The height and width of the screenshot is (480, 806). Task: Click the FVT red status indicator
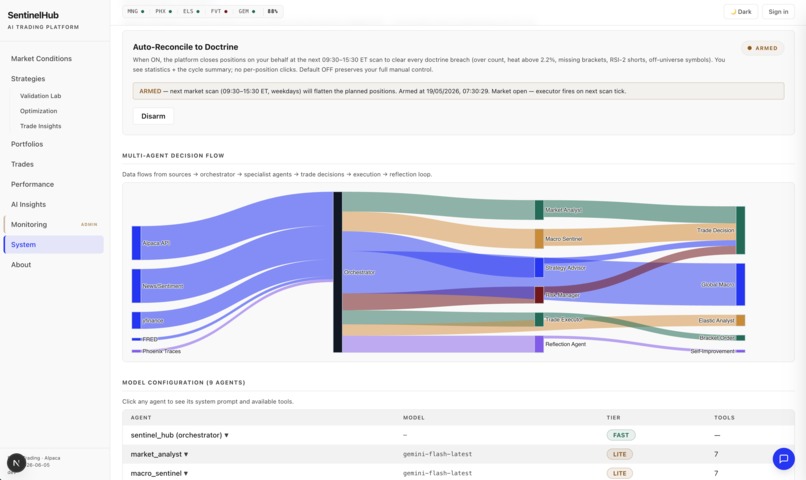[219, 11]
